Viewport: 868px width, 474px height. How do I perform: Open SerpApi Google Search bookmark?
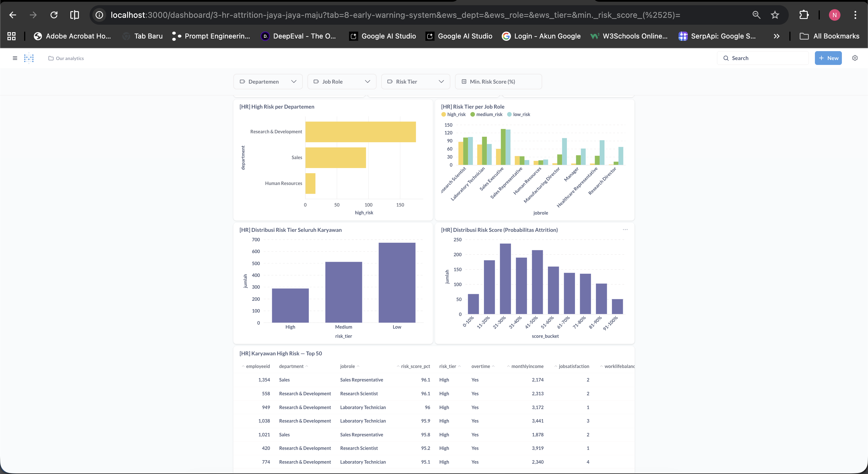tap(717, 36)
